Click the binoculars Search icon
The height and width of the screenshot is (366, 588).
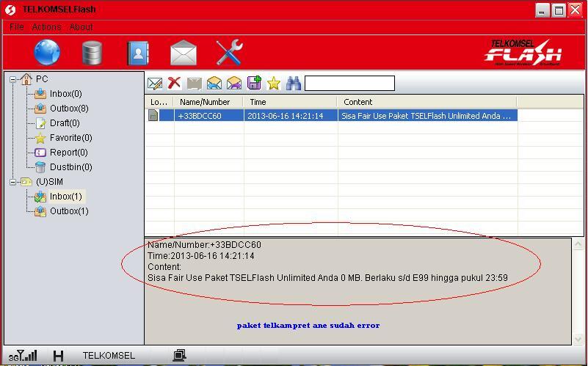point(293,83)
